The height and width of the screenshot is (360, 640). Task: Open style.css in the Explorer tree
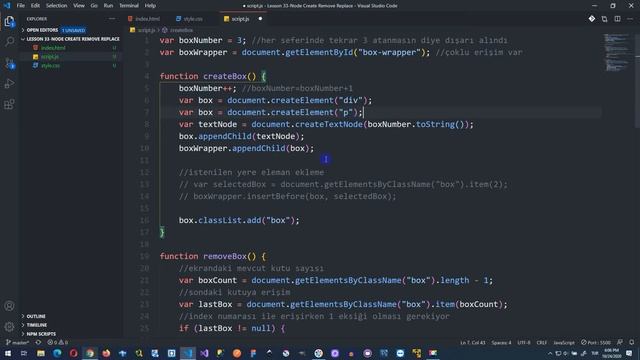point(51,66)
